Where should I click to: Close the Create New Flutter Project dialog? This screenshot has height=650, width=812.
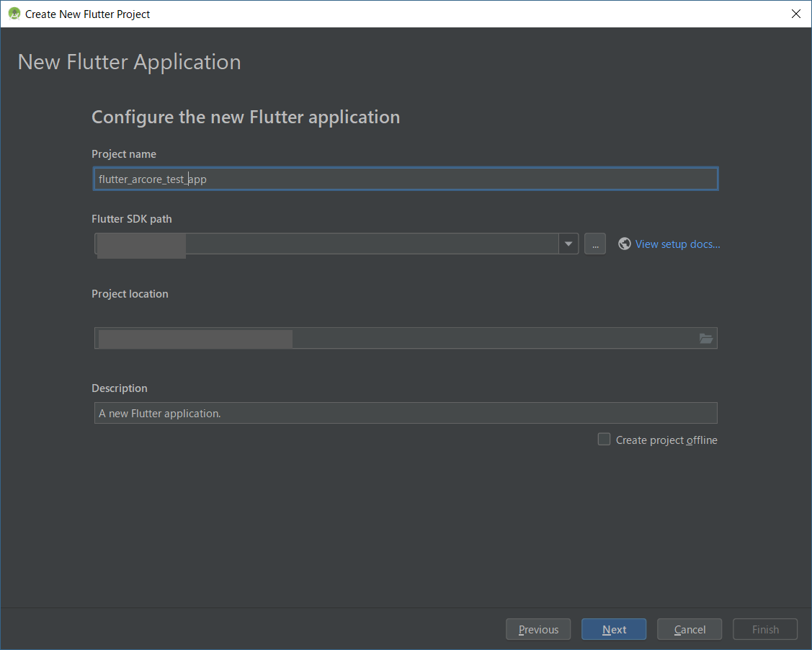coord(796,14)
